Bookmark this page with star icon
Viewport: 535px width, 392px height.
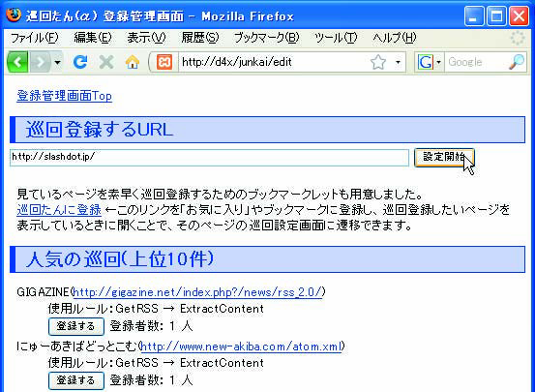[x=377, y=62]
